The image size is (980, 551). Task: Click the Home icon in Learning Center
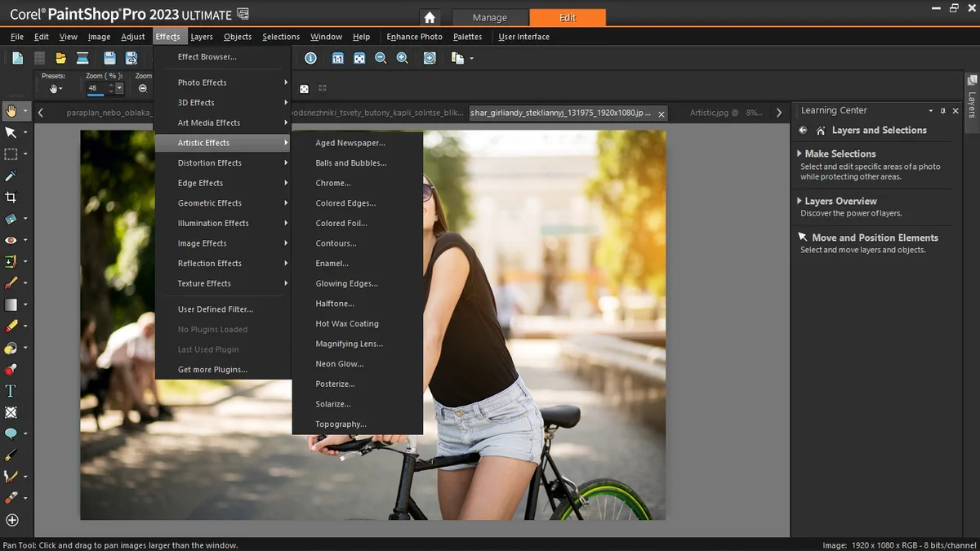[x=821, y=131]
